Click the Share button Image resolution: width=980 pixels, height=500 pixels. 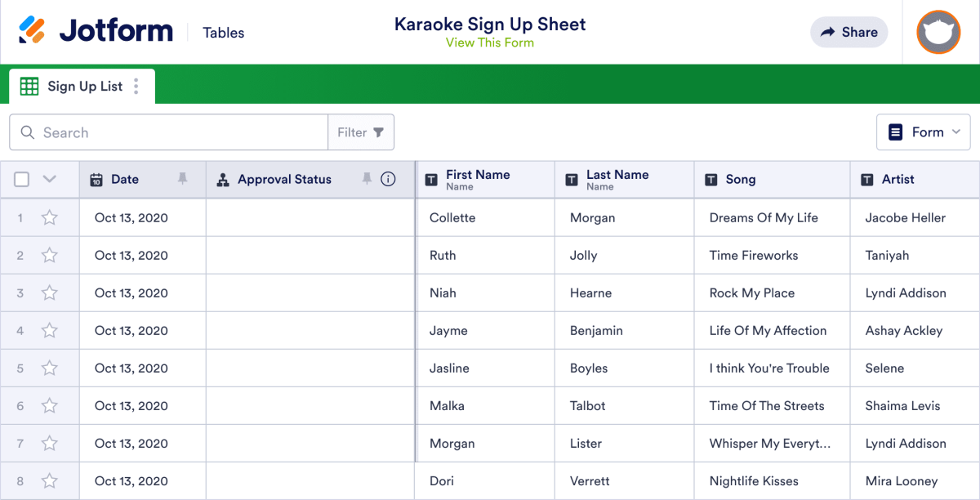849,32
